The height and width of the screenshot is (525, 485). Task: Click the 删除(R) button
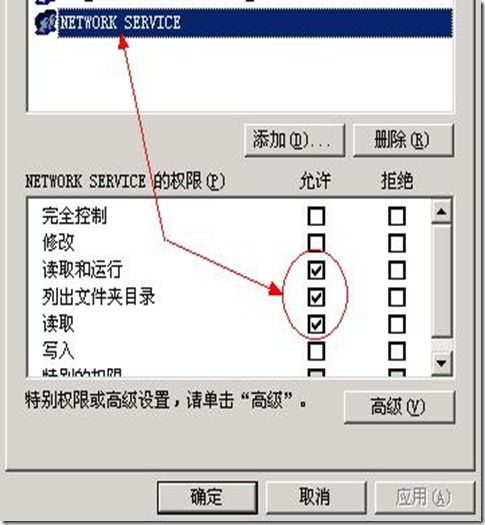403,140
